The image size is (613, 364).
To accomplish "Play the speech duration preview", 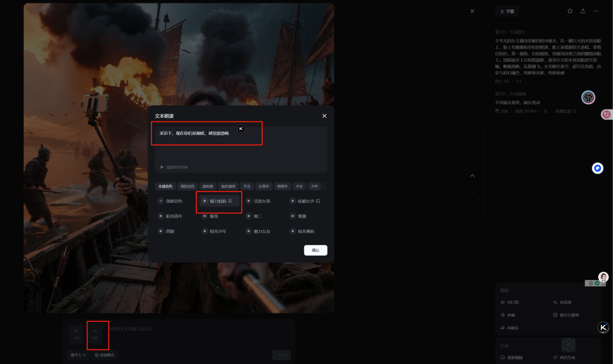I will click(x=162, y=167).
